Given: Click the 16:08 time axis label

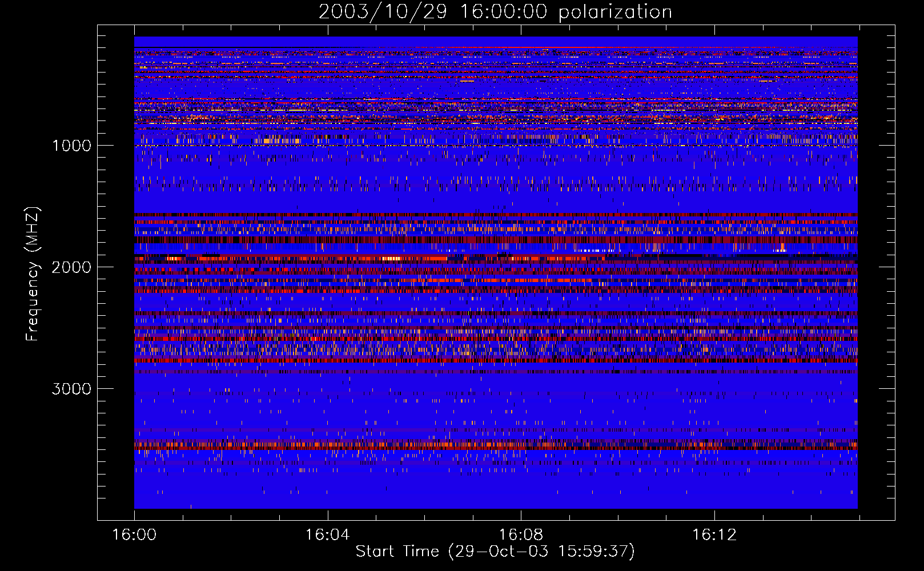Looking at the screenshot, I should tap(521, 535).
